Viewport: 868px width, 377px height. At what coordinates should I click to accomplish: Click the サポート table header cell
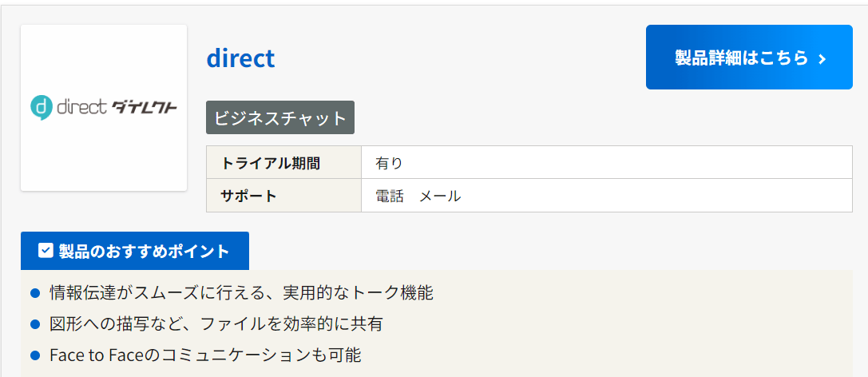[284, 196]
